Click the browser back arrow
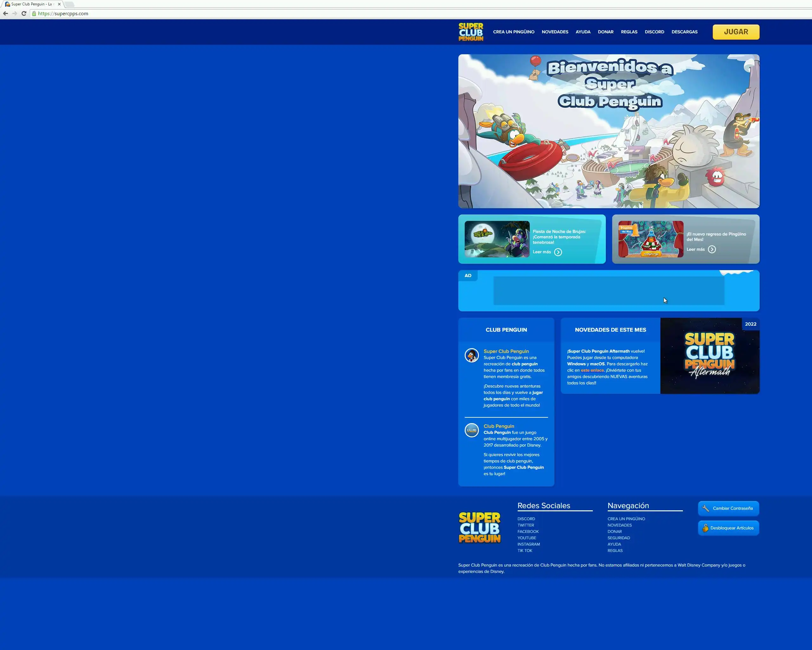 click(x=5, y=14)
